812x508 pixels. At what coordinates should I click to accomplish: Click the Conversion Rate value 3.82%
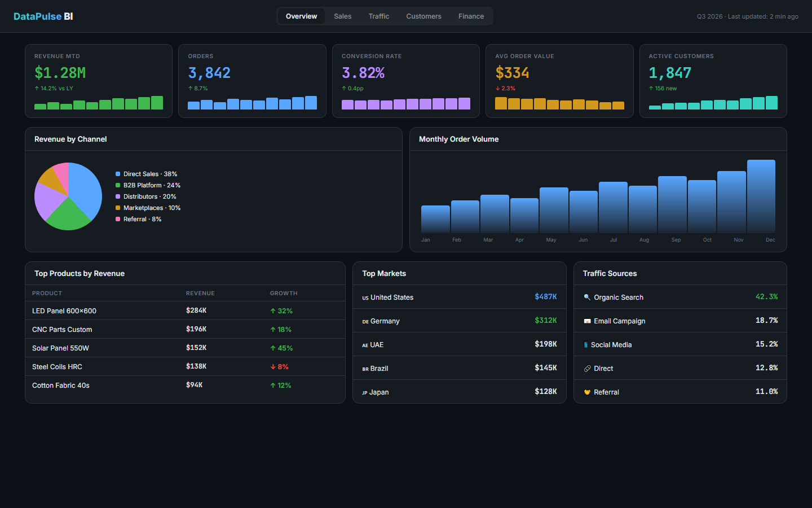pyautogui.click(x=363, y=73)
